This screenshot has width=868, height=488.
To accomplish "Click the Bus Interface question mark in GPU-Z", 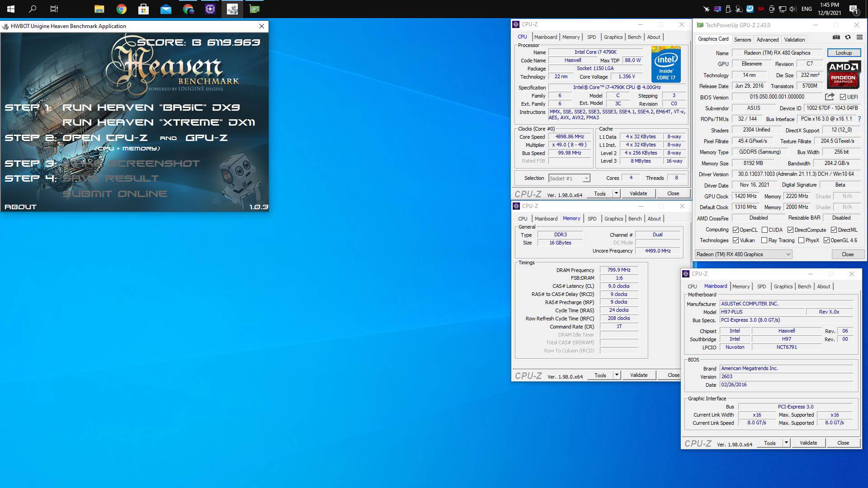I will tap(859, 119).
